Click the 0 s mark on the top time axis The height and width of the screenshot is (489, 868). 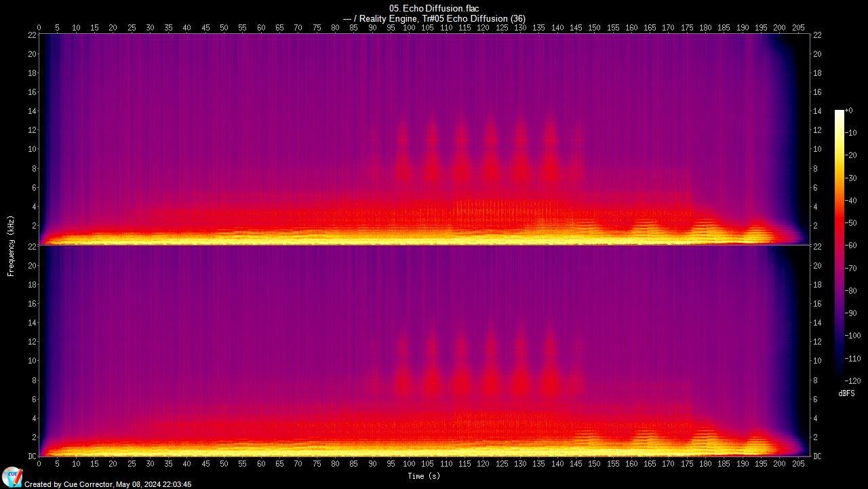tap(39, 28)
